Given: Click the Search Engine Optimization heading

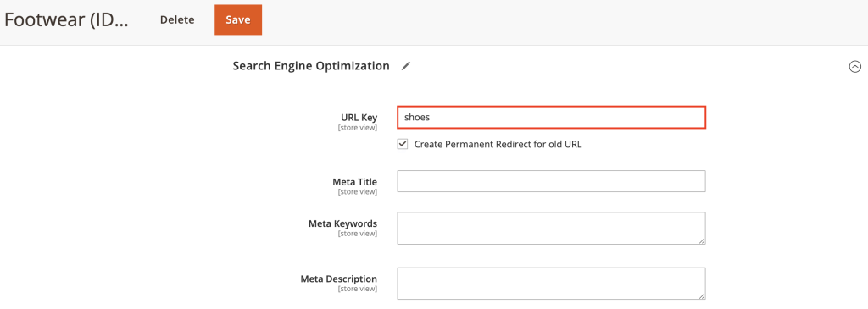Looking at the screenshot, I should 311,66.
